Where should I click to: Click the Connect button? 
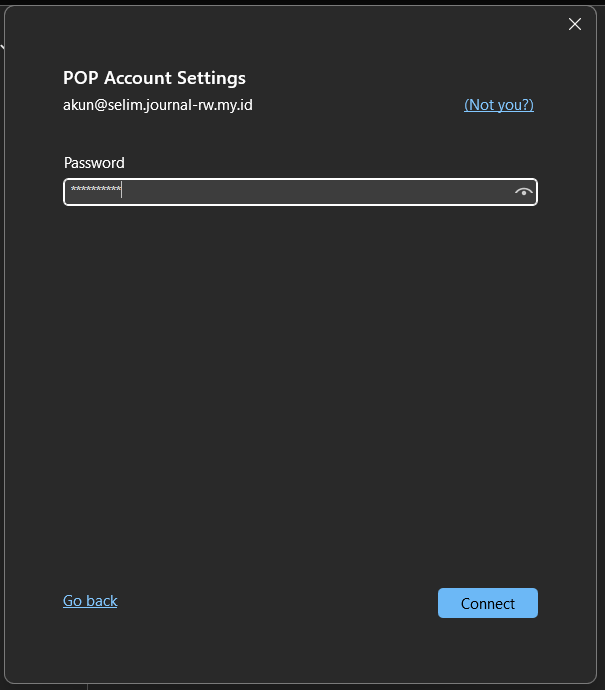pyautogui.click(x=488, y=603)
